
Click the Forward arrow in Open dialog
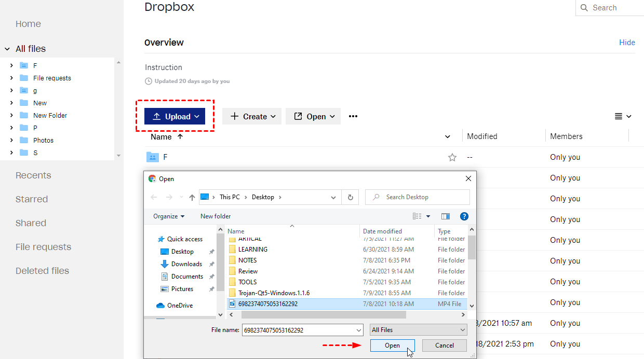[x=169, y=197]
